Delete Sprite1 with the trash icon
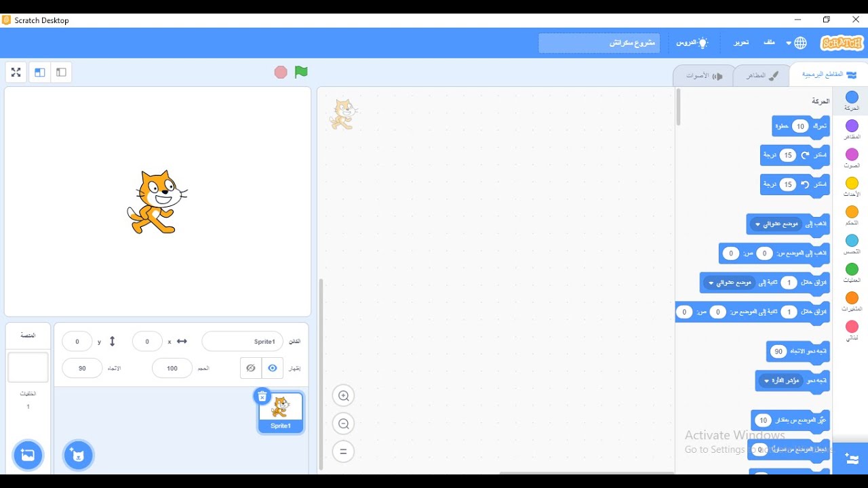The image size is (868, 488). coord(262,396)
